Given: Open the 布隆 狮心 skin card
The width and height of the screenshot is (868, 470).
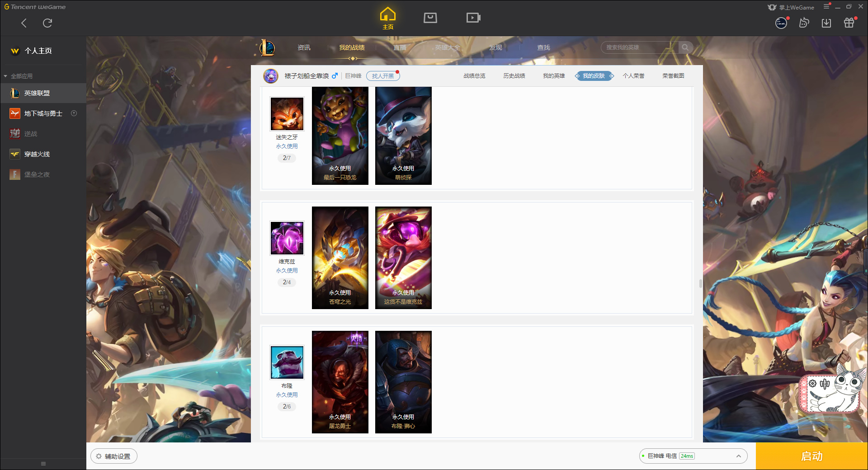Looking at the screenshot, I should (403, 382).
